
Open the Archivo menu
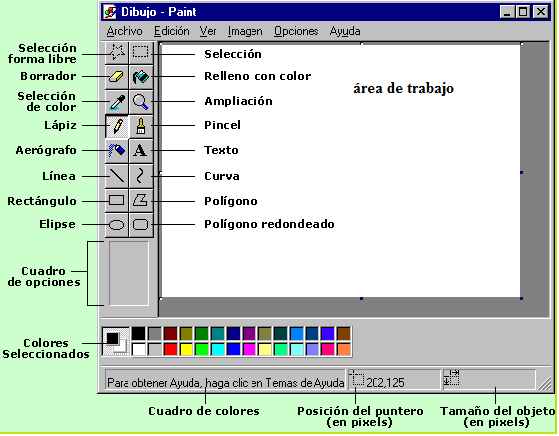pos(124,31)
